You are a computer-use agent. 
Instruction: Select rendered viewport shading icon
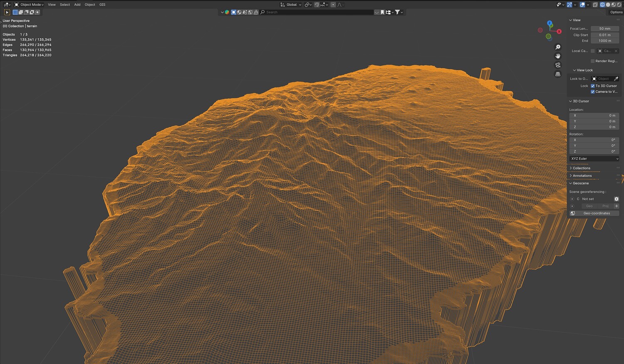pyautogui.click(x=619, y=5)
